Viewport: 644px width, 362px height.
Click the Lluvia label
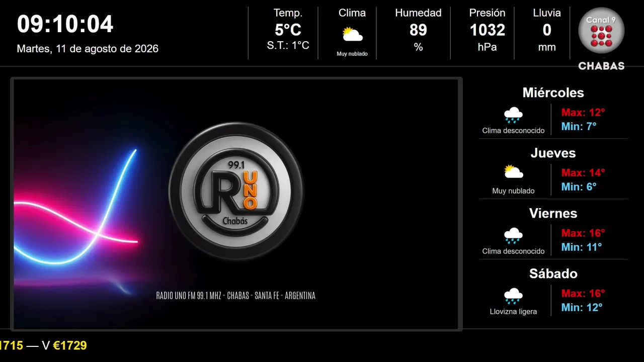point(547,13)
